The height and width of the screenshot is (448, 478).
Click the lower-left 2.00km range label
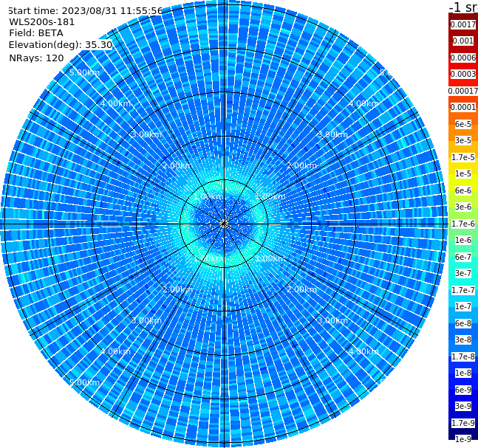(x=178, y=289)
